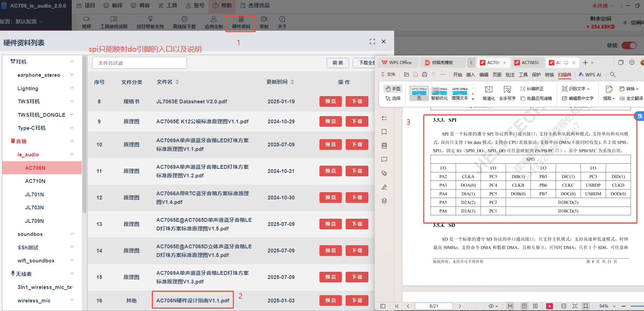
Task: Click the WPS undo arrow icon
Action: (x=434, y=74)
